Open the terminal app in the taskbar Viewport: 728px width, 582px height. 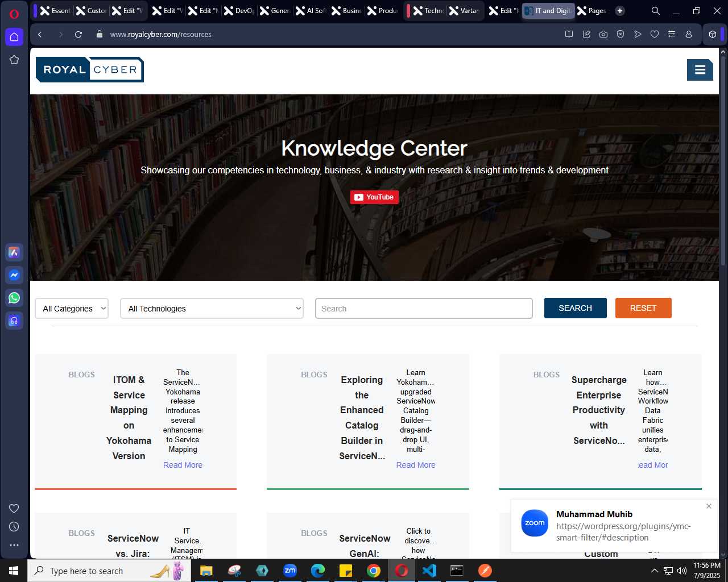point(457,571)
